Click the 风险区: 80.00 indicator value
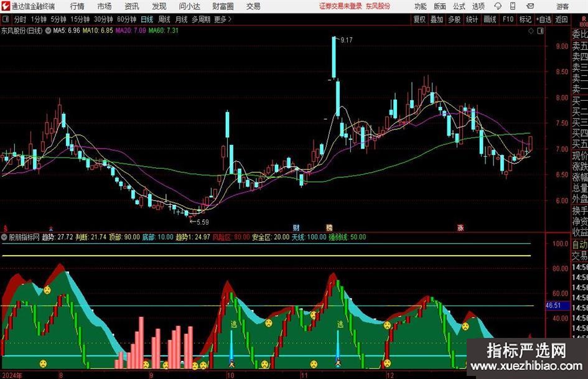The height and width of the screenshot is (379, 588). (x=231, y=237)
